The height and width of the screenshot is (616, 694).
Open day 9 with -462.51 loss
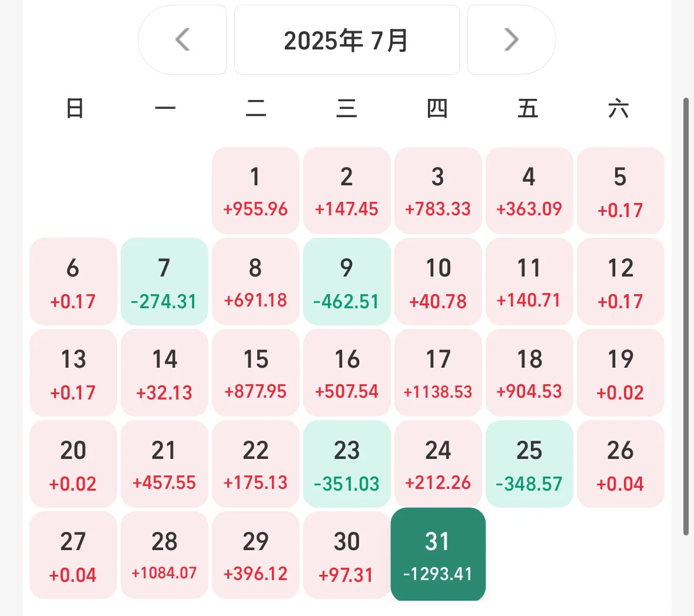point(347,281)
